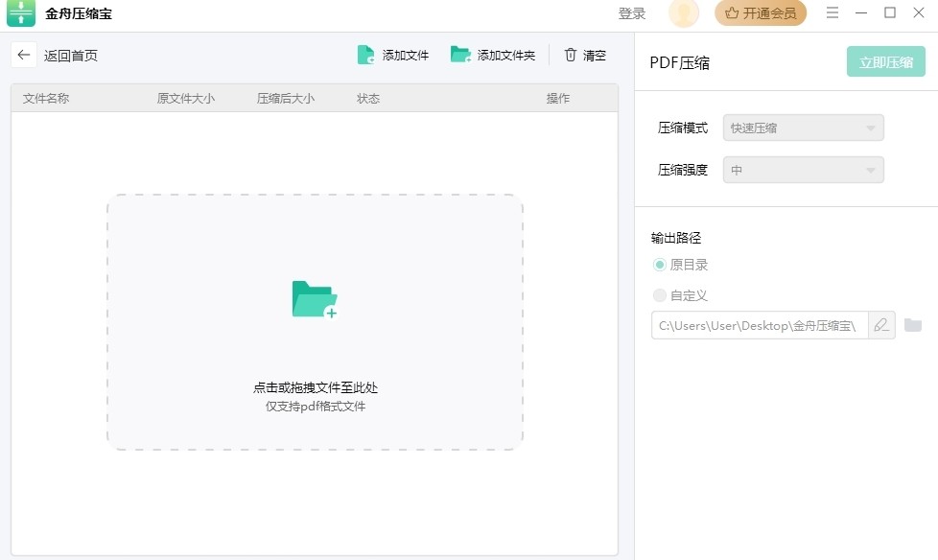This screenshot has width=938, height=560.
Task: Click the back arrow next to 返回首页
Action: [22, 55]
